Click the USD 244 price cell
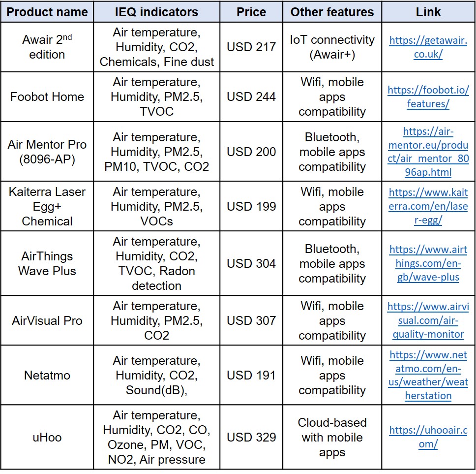The width and height of the screenshot is (476, 474). click(251, 97)
